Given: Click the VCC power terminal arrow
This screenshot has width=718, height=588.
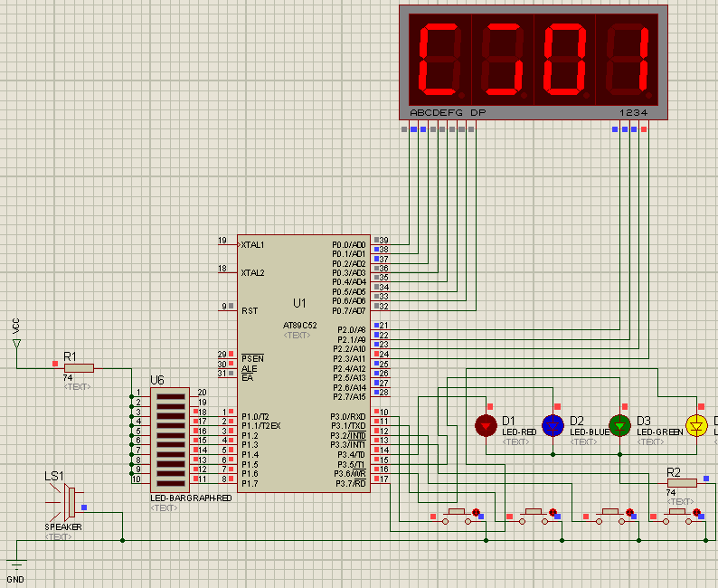Looking at the screenshot, I should pyautogui.click(x=16, y=344).
